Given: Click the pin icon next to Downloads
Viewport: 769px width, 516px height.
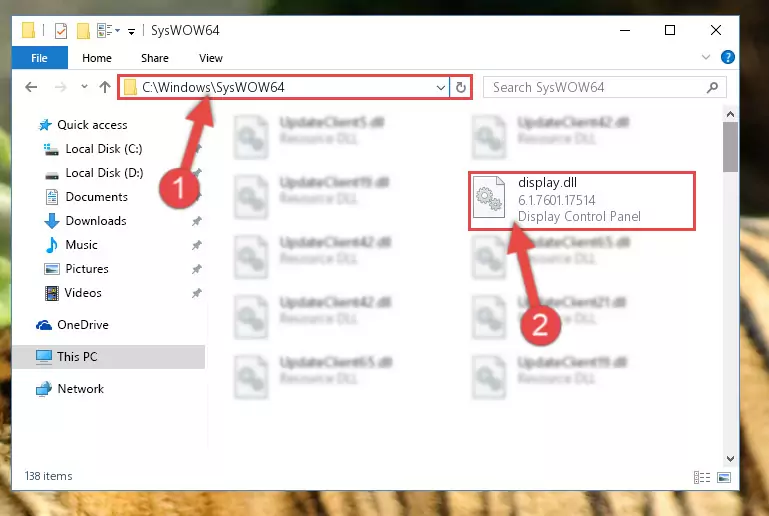Looking at the screenshot, I should 196,221.
